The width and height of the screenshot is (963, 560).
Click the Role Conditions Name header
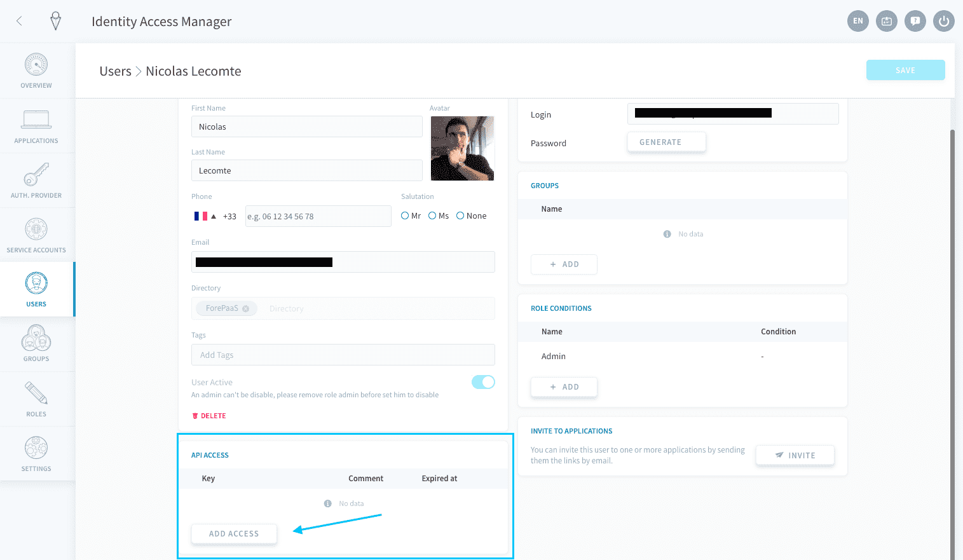click(552, 332)
